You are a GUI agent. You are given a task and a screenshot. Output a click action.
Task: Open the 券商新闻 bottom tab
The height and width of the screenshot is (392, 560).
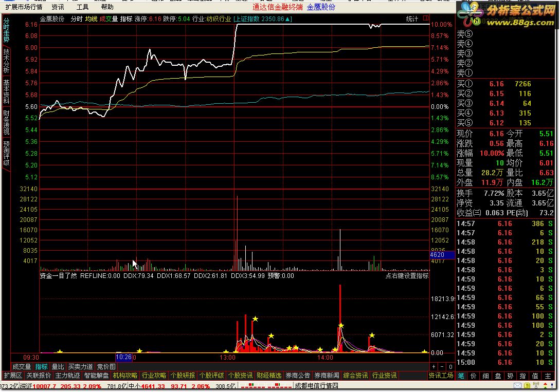click(327, 376)
